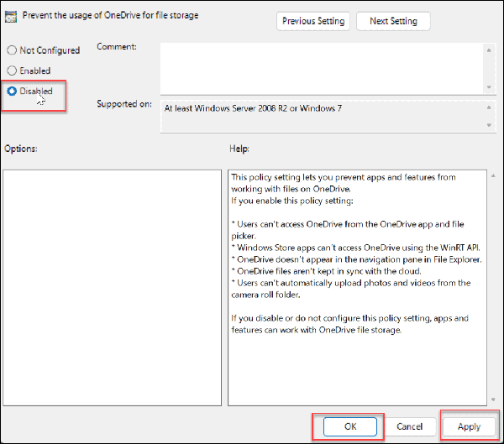Select the Not Configured radio button

click(x=12, y=50)
